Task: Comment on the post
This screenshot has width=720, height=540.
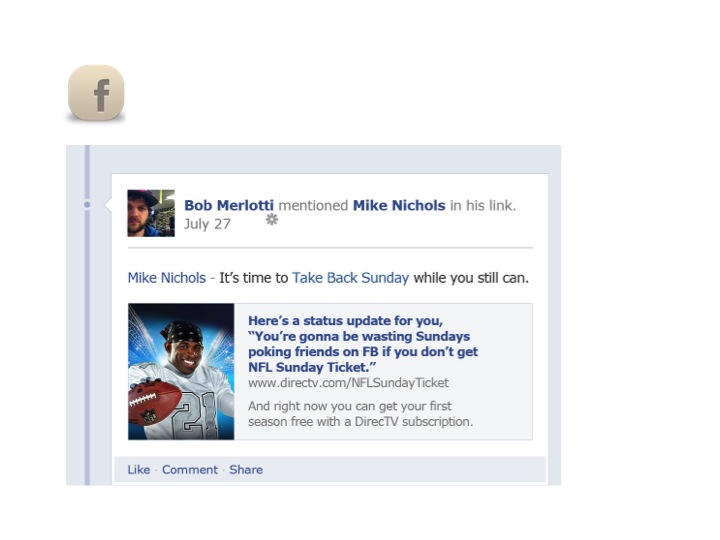Action: click(190, 469)
